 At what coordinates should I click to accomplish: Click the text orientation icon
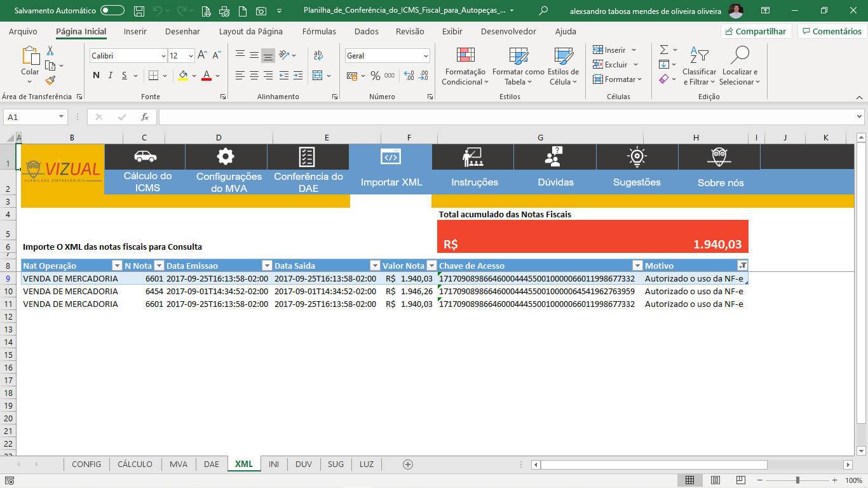pos(285,55)
